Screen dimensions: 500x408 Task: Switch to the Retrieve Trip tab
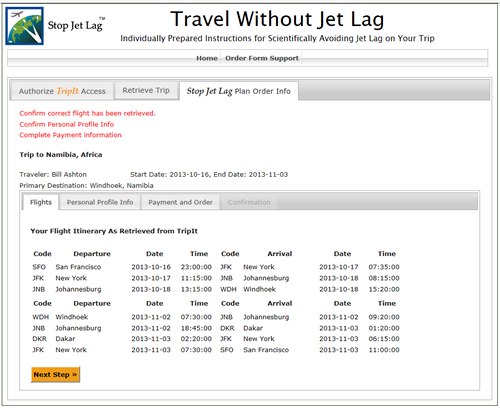pos(146,90)
